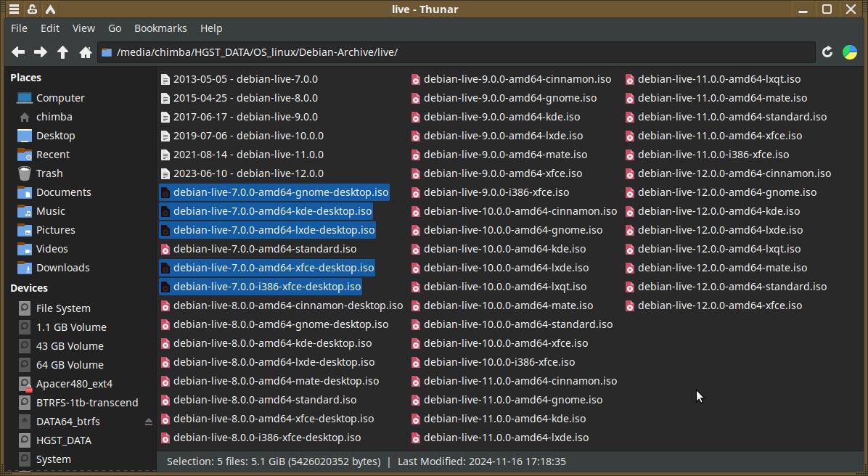Image resolution: width=868 pixels, height=476 pixels.
Task: Open the View menu
Action: (83, 28)
